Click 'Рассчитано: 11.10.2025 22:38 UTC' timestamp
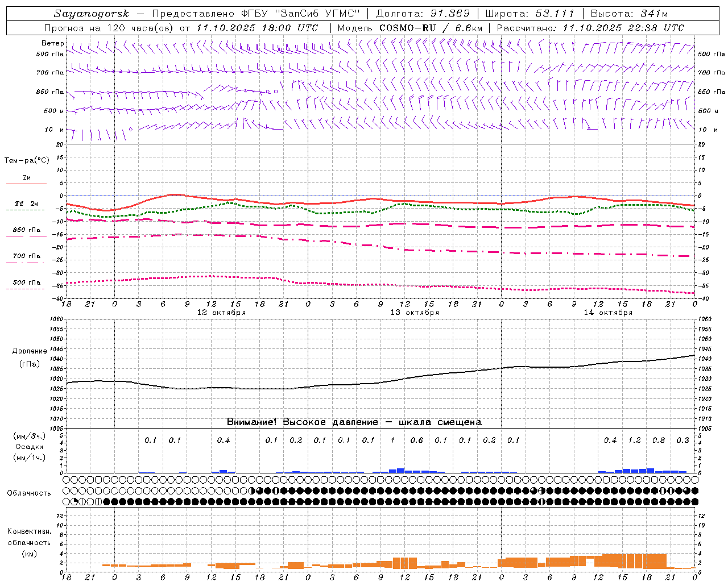The image size is (728, 582). (590, 28)
